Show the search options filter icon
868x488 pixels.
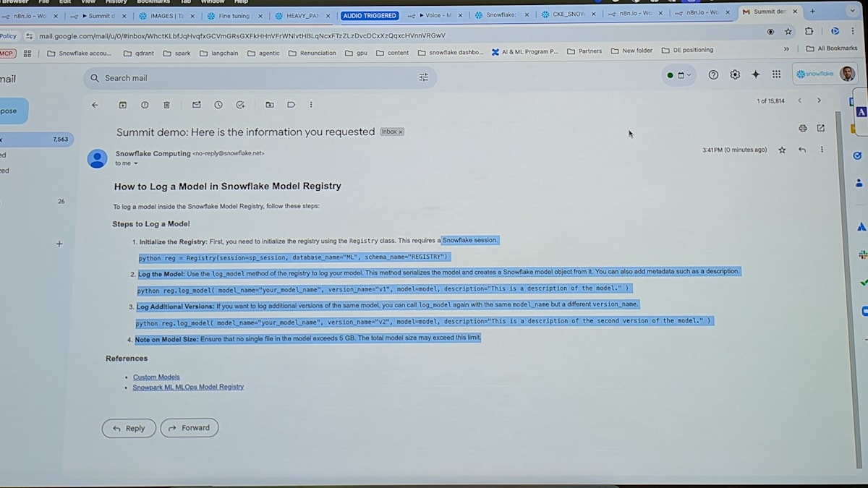pyautogui.click(x=424, y=77)
